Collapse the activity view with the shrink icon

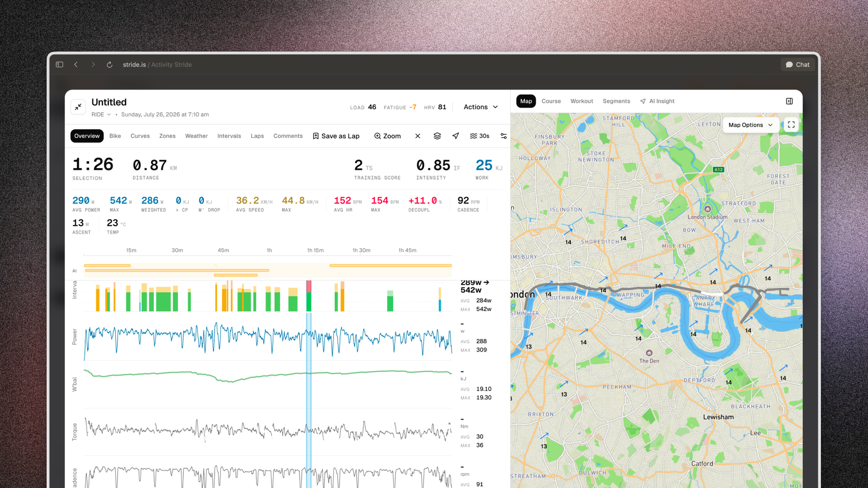click(78, 107)
